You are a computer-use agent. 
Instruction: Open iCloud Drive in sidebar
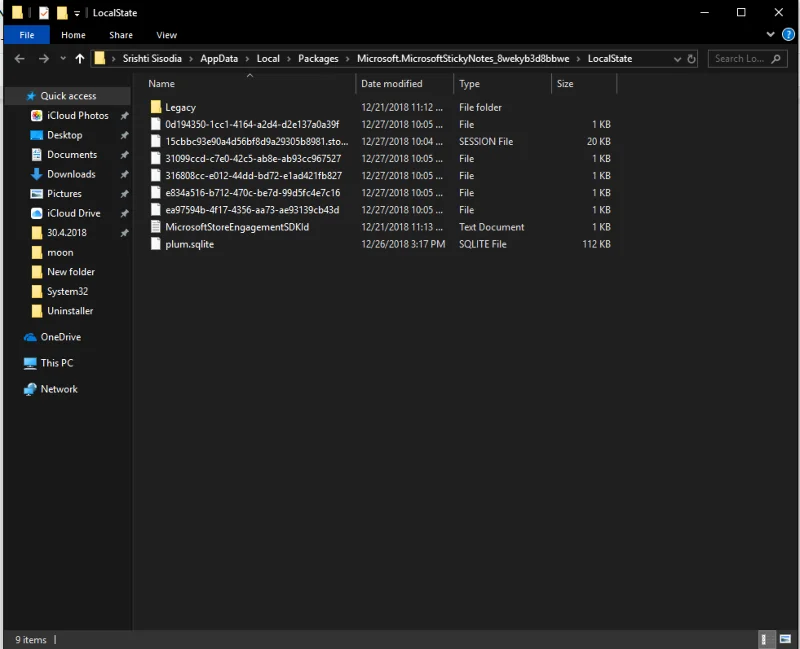(73, 213)
